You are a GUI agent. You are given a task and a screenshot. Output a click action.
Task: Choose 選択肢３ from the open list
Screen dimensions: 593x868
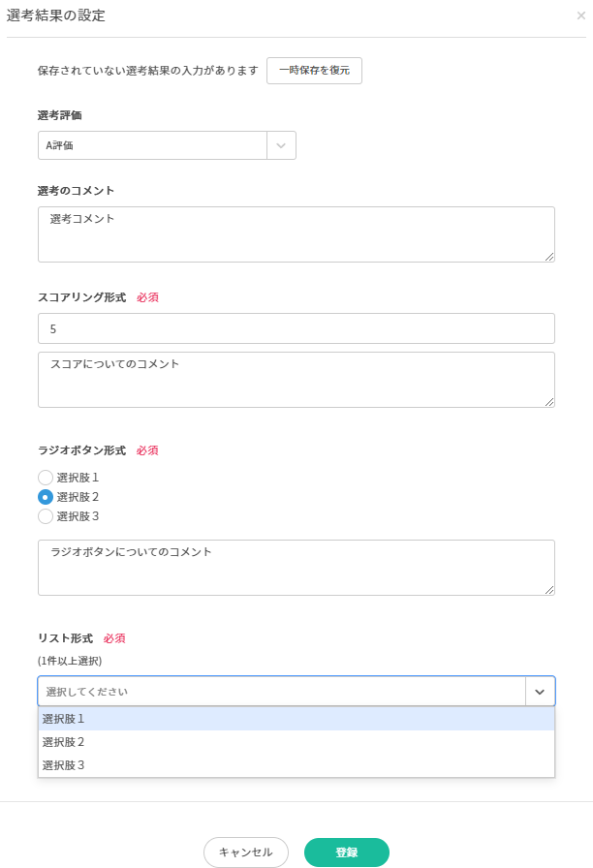(296, 765)
